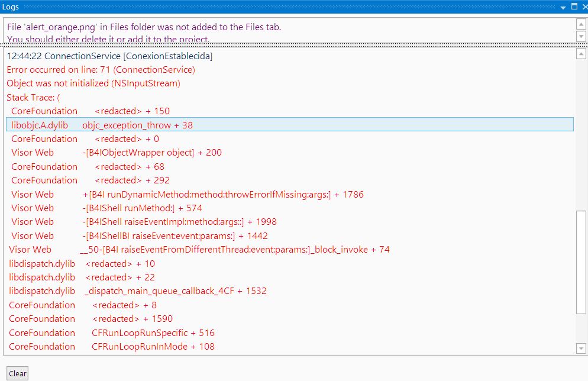Select the 'Object was not initialized (NSInputStream)' line

[290, 83]
